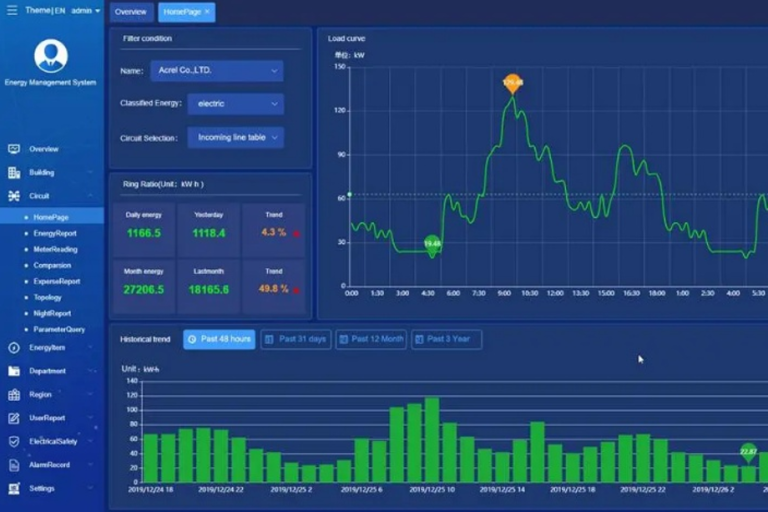Click the Settings icon in sidebar

pos(14,488)
